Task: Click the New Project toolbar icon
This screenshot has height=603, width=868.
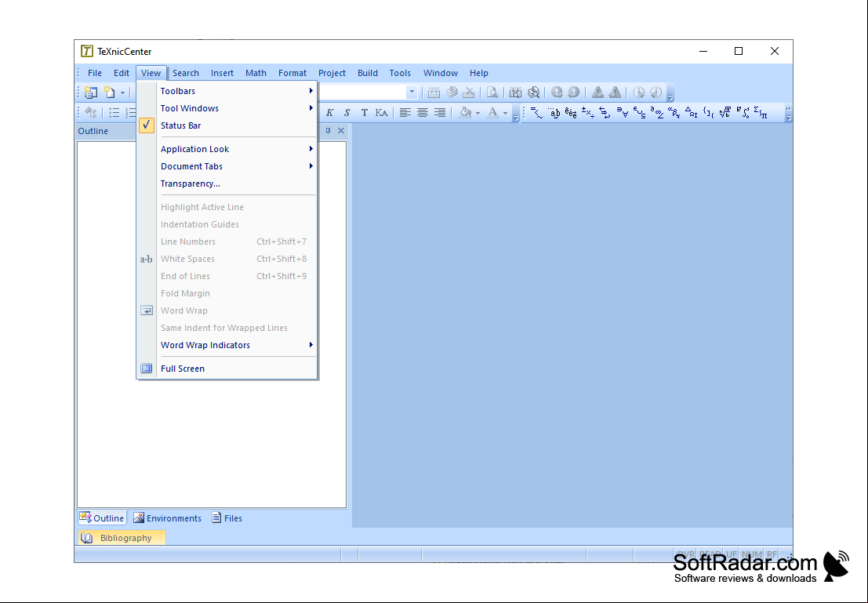Action: (x=91, y=93)
